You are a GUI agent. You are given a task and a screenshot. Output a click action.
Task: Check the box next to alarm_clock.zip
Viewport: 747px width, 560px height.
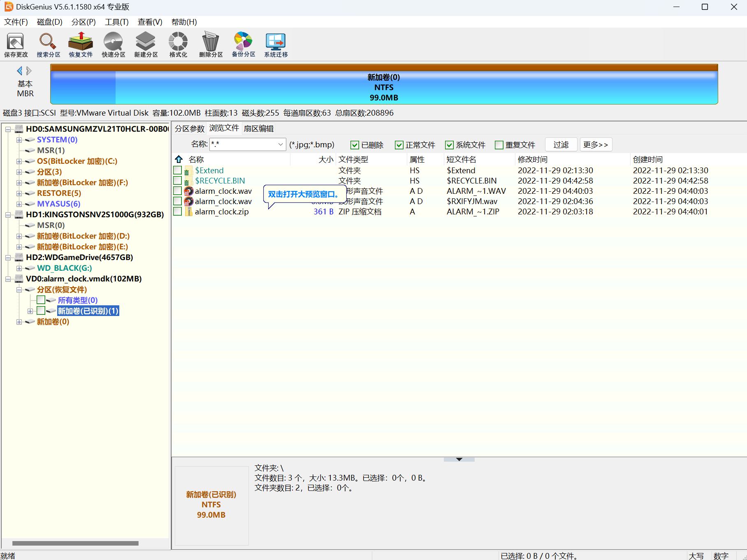pos(178,211)
